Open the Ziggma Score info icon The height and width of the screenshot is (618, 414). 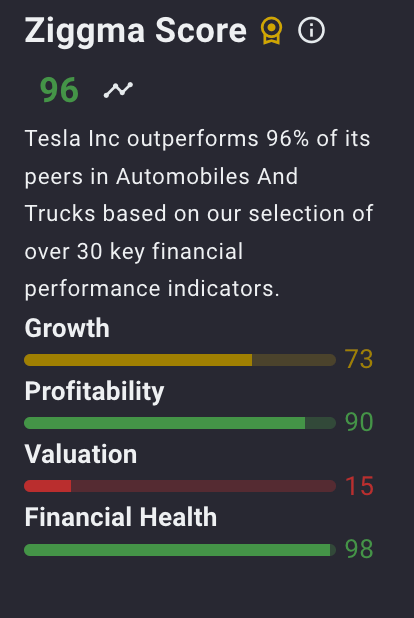coord(311,30)
